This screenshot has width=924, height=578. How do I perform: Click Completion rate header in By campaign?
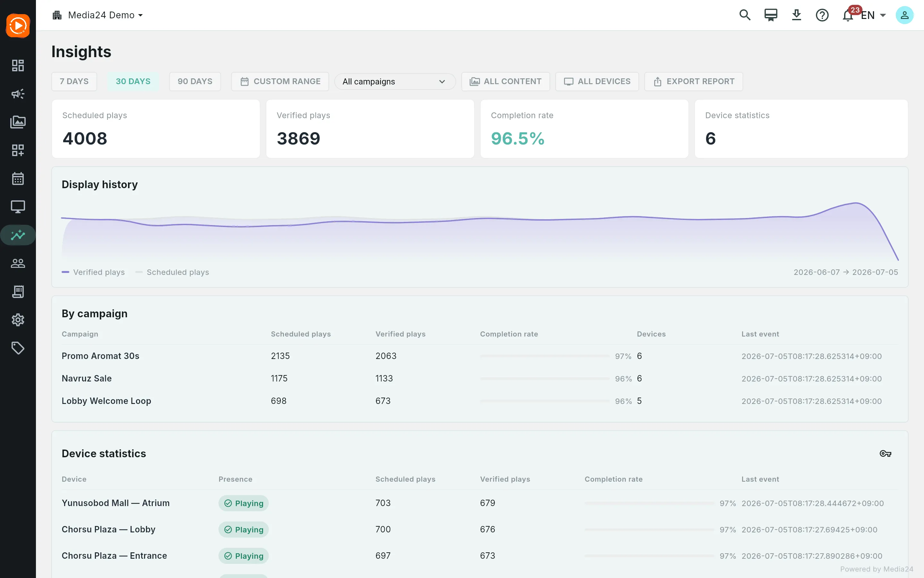(509, 334)
